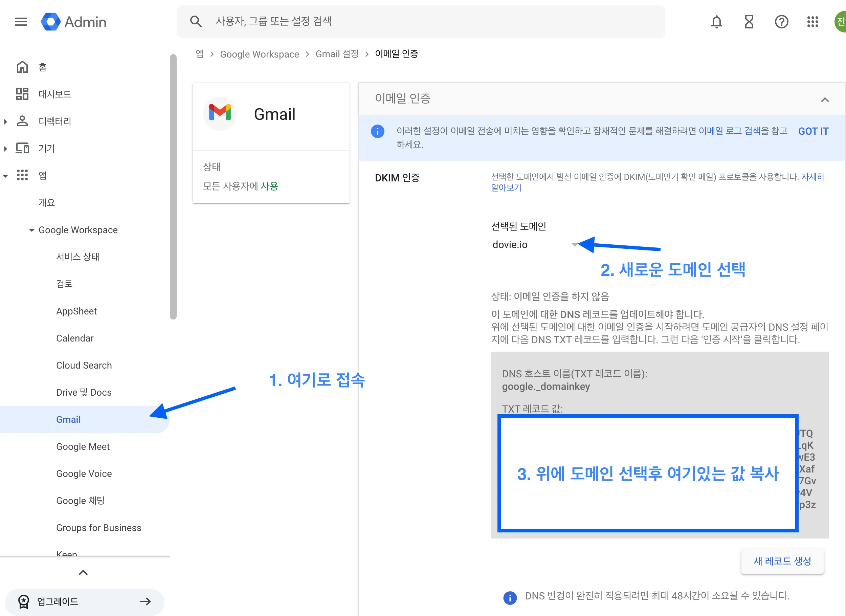846x616 pixels.
Task: Open the Google apps grid icon
Action: coord(813,22)
